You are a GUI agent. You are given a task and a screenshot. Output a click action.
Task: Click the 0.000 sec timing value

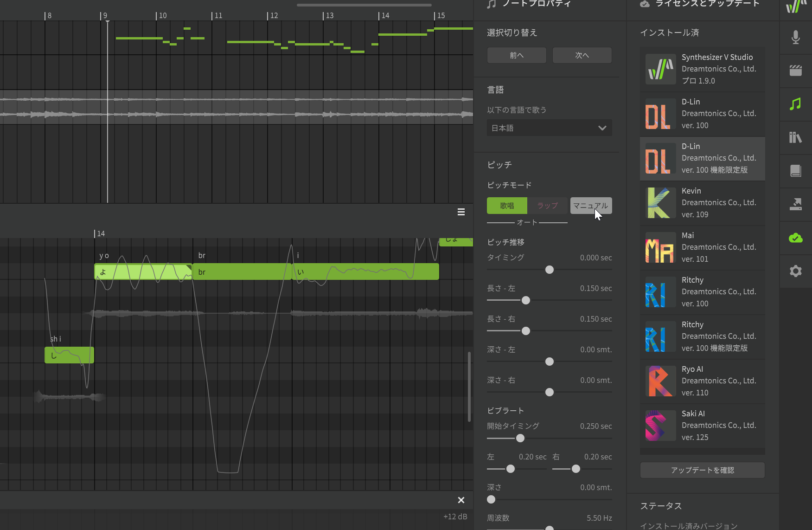(596, 258)
